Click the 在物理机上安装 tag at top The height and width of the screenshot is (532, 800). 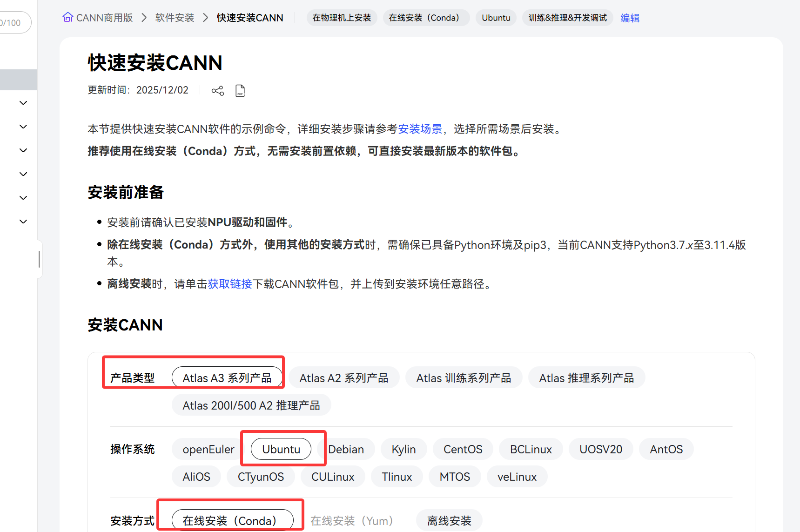[342, 18]
